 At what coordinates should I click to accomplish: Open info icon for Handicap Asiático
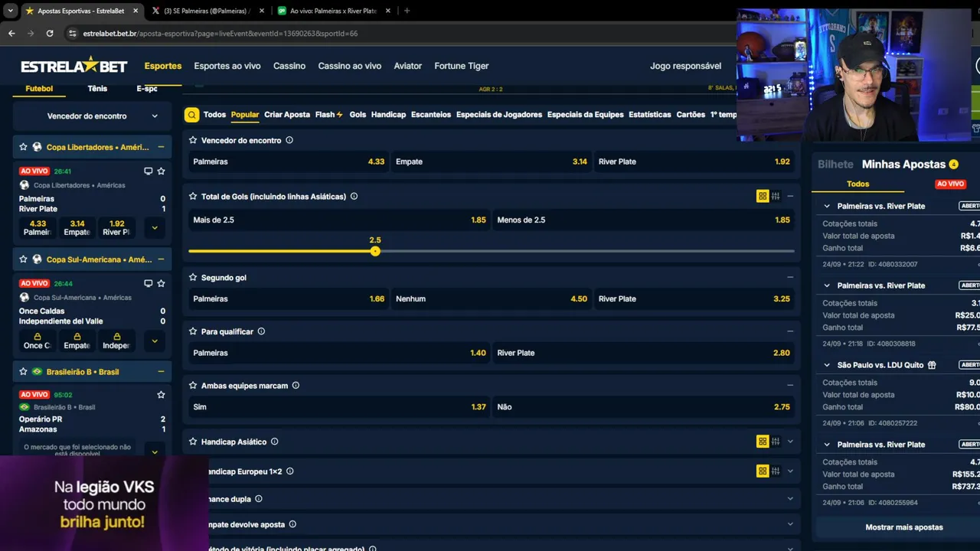pyautogui.click(x=274, y=442)
